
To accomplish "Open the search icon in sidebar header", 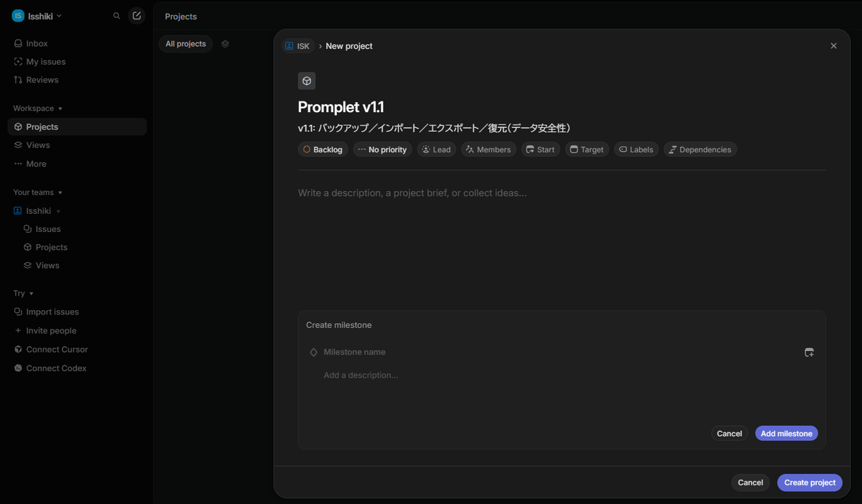I will pyautogui.click(x=117, y=16).
